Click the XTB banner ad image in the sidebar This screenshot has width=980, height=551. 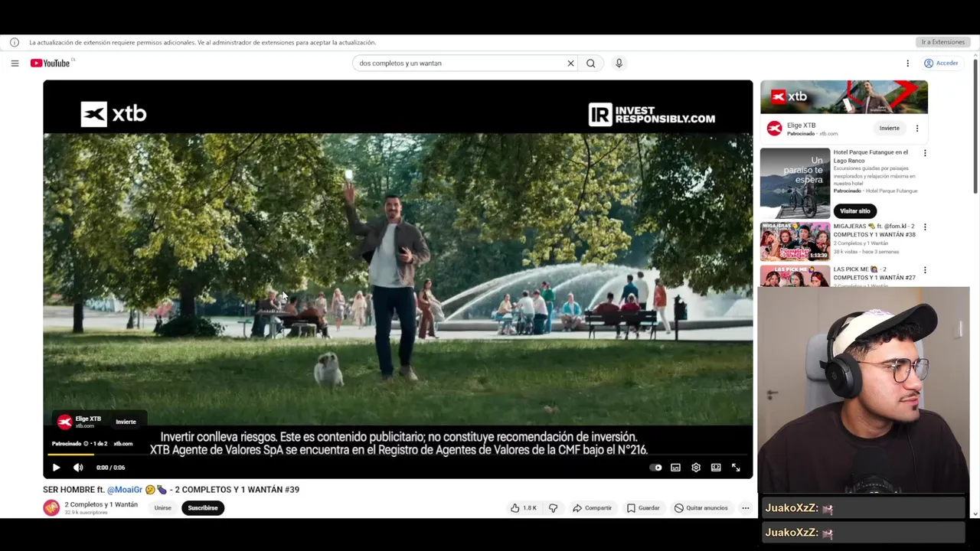point(844,97)
